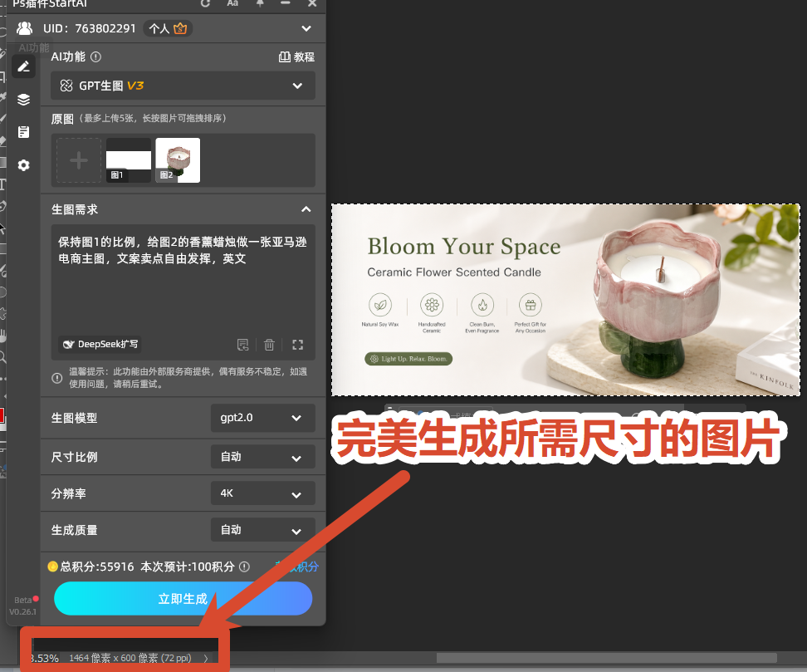Open the 生图模型 gpt2.0 dropdown
This screenshot has height=672, width=807.
tap(263, 418)
